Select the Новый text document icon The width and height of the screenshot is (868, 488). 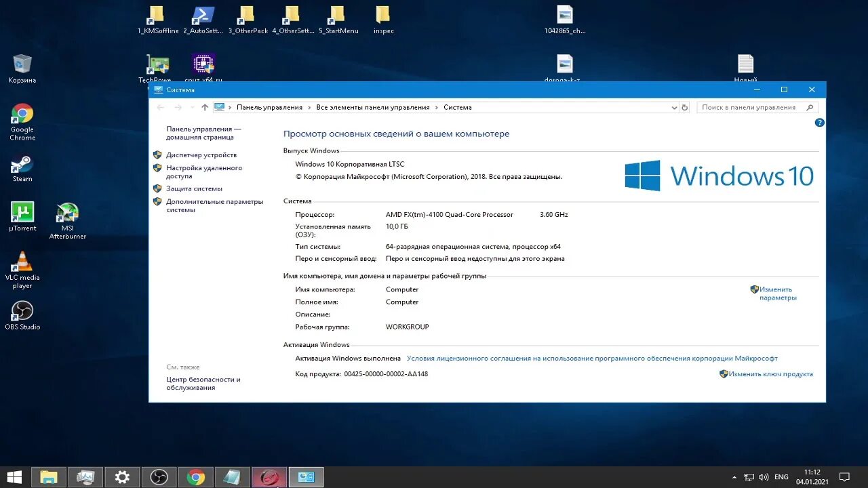[745, 68]
